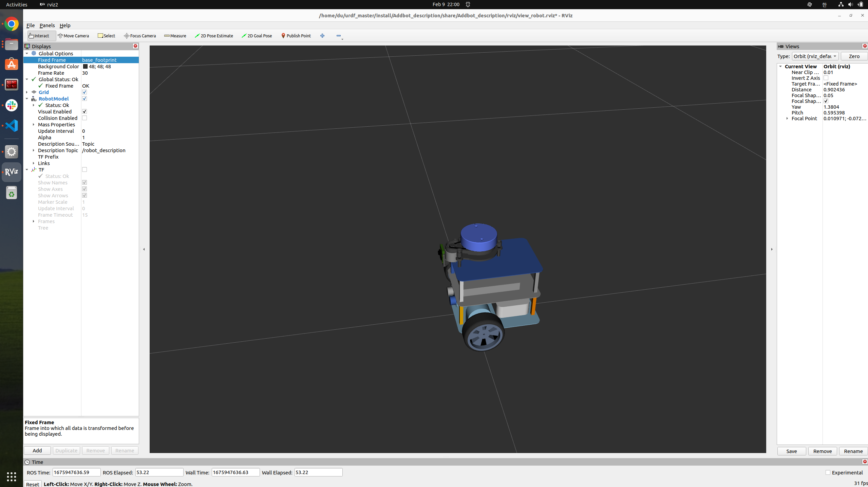Collapse the Global Status tree
This screenshot has width=868, height=487.
(27, 79)
